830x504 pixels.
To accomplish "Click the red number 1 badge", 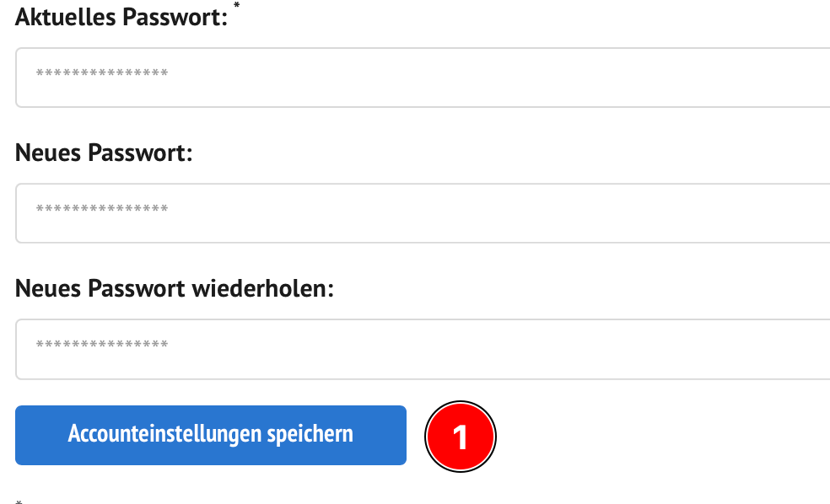I will tap(461, 437).
